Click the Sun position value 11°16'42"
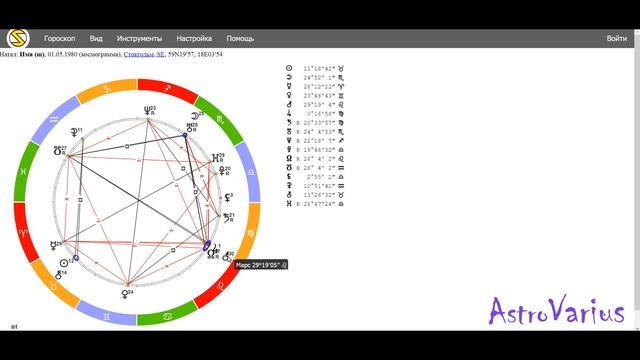Screen dimensions: 640x360 click(319, 69)
